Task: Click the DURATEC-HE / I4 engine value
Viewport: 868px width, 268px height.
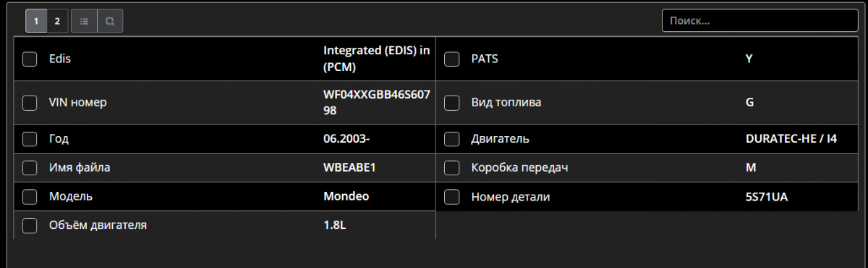Action: pyautogui.click(x=791, y=138)
